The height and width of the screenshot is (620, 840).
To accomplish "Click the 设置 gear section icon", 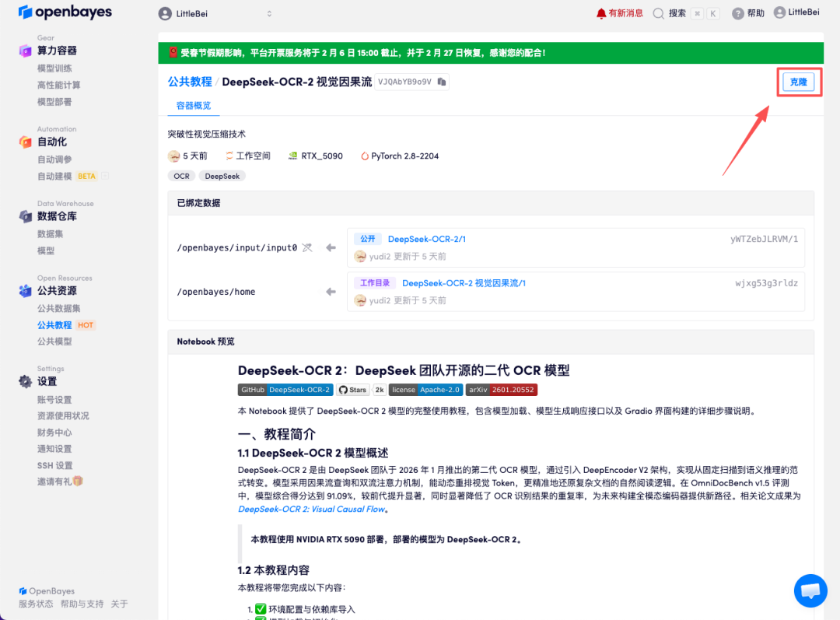I will [x=25, y=381].
